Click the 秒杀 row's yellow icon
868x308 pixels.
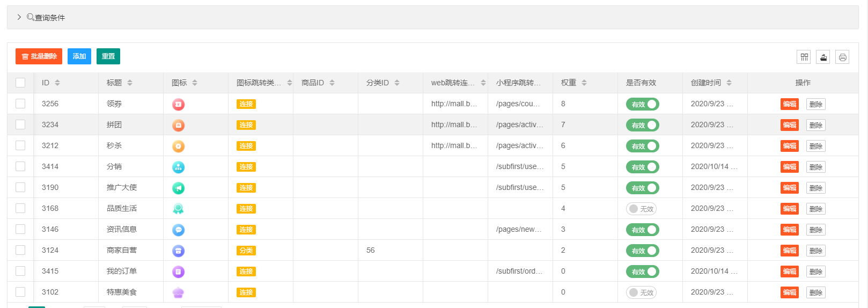coord(178,146)
